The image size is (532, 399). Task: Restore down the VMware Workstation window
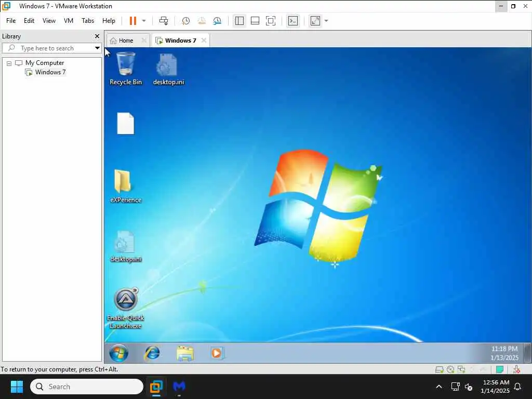[513, 6]
